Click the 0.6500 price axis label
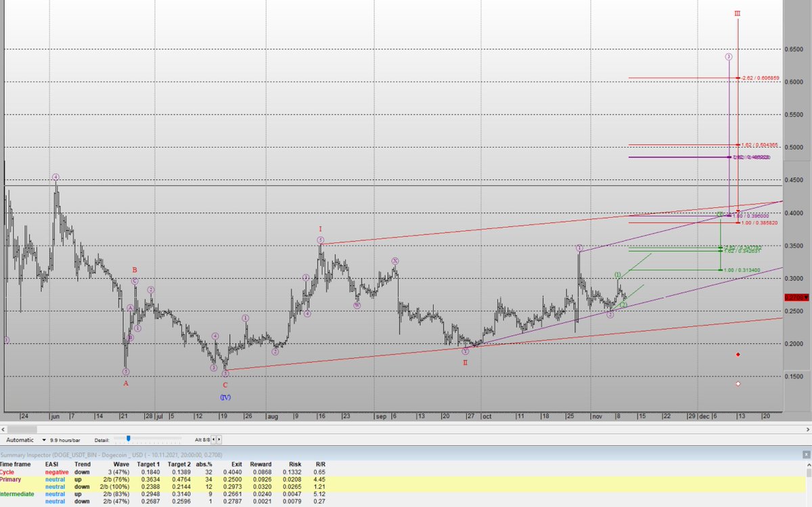812x507 pixels. [794, 49]
